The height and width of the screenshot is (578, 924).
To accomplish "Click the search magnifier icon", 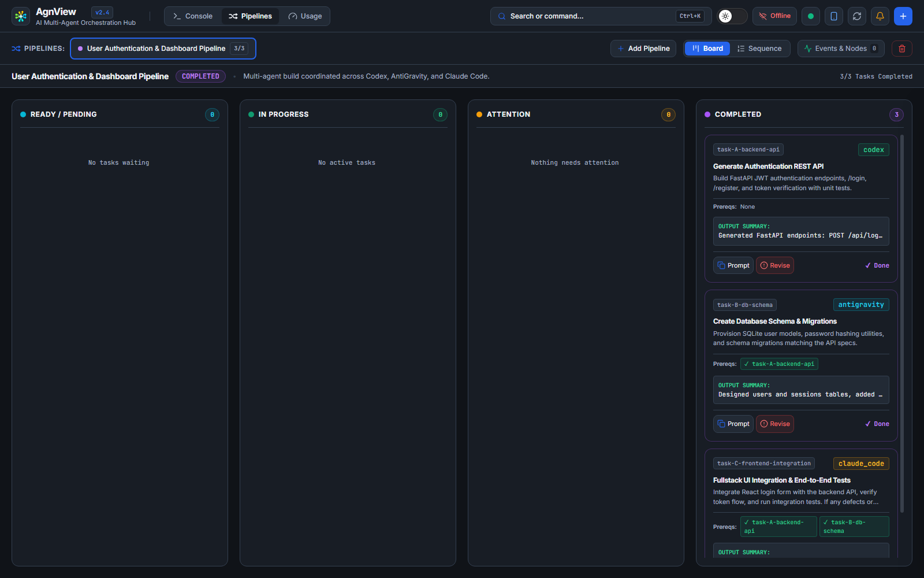I will 502,16.
